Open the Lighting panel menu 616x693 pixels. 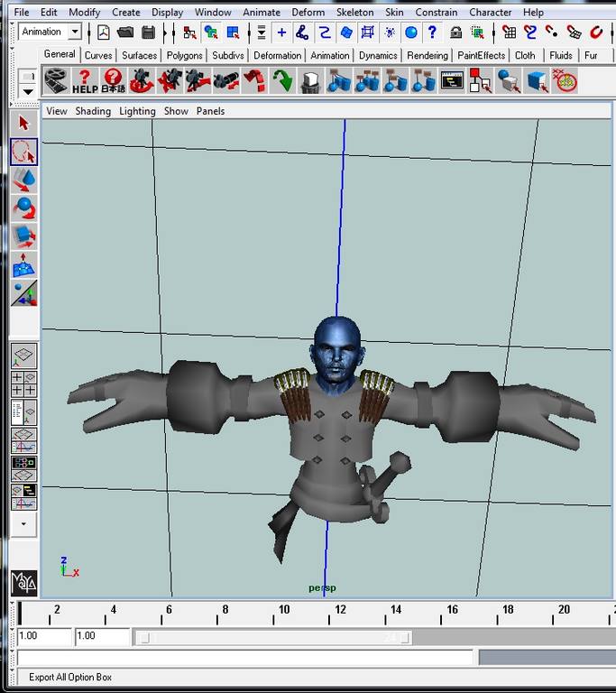tap(137, 111)
